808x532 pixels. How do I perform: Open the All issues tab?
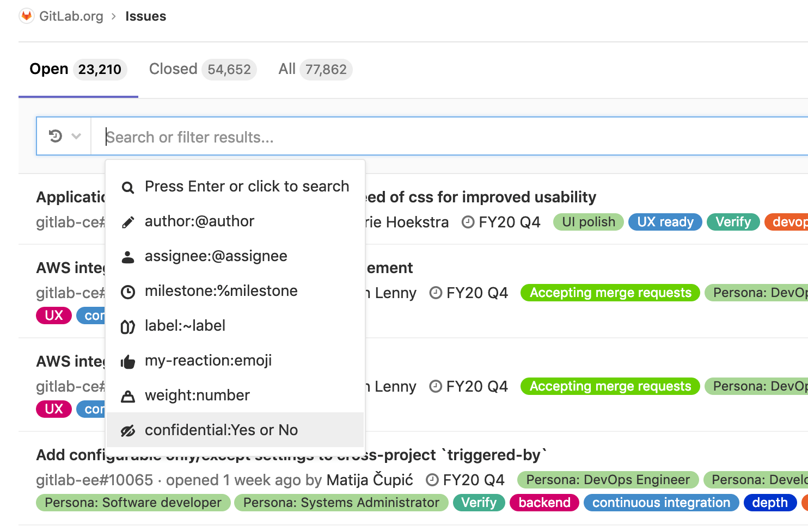click(x=287, y=69)
